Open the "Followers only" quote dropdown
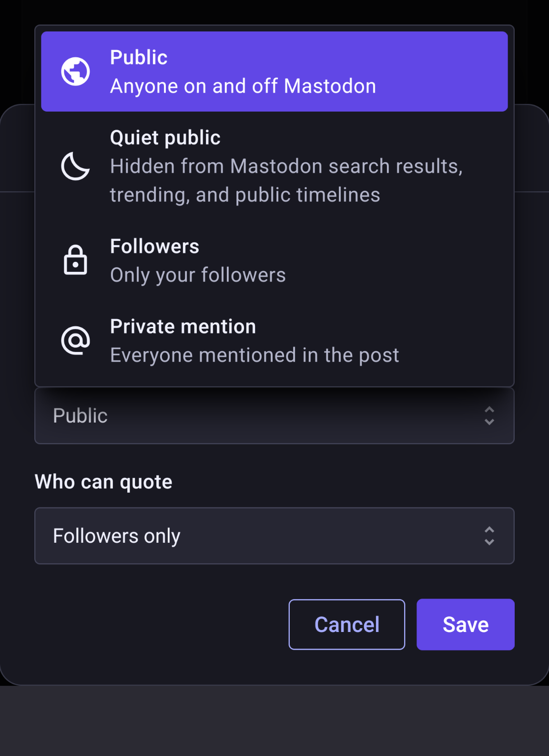 274,536
